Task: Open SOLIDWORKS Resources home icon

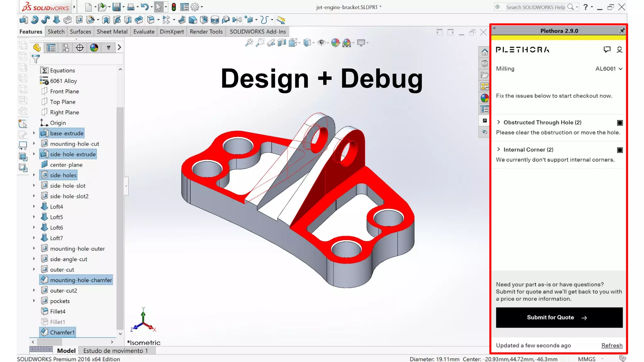Action: 485,52
